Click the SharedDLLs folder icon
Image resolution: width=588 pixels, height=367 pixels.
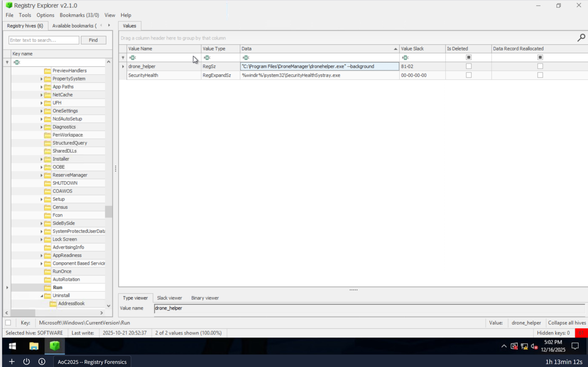click(x=48, y=151)
